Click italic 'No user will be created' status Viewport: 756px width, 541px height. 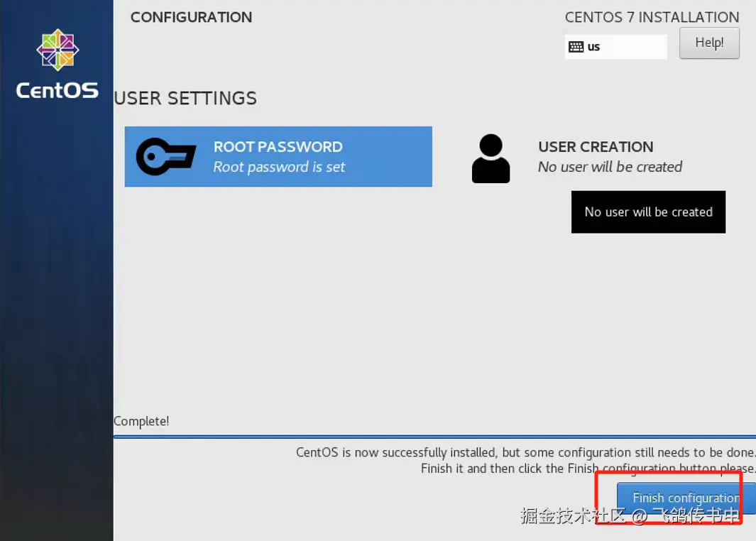pos(610,167)
